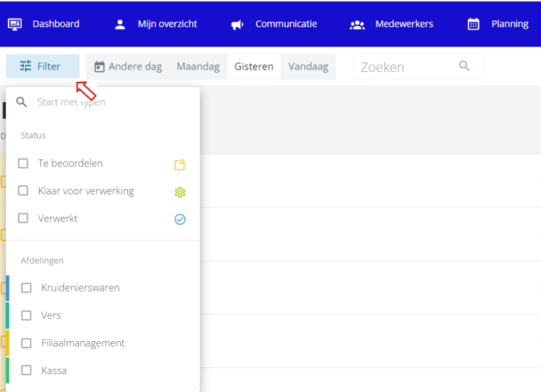Screen dimensions: 541x392
Task: Check the Te beoordelen checkbox
Action: [23, 163]
